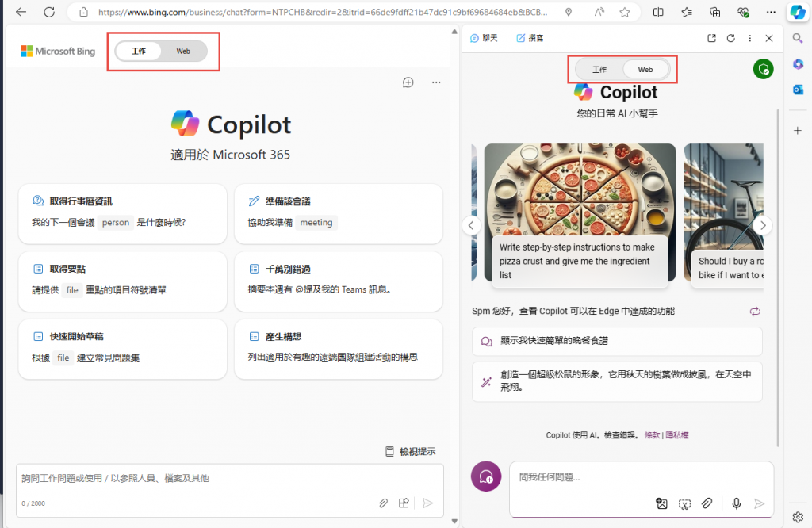Viewport: 812px width, 528px height.
Task: Select 工作 in the sidebar pane toggle
Action: (599, 69)
